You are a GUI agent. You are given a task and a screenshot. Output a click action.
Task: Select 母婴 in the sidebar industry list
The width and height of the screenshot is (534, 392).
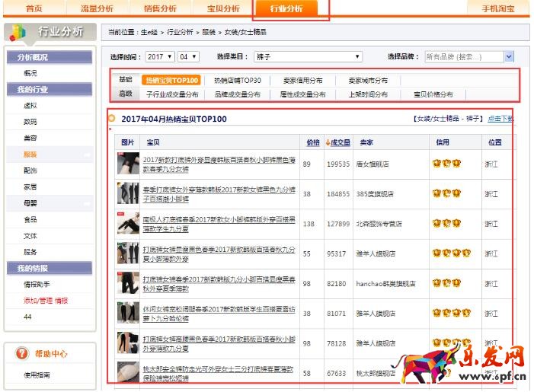30,203
